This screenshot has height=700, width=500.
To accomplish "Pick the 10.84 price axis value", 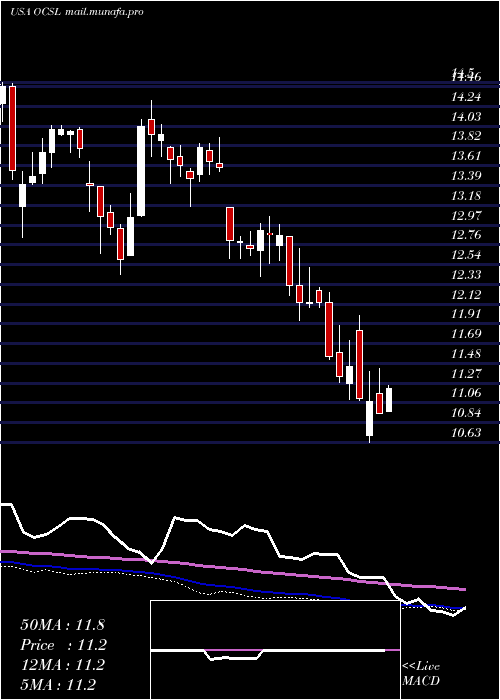I will [466, 412].
